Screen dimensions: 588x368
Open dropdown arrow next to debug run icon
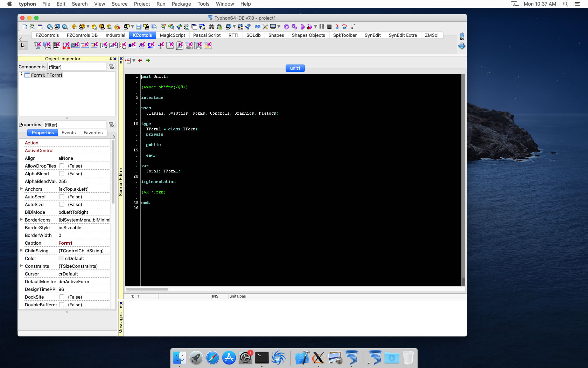tap(315, 27)
